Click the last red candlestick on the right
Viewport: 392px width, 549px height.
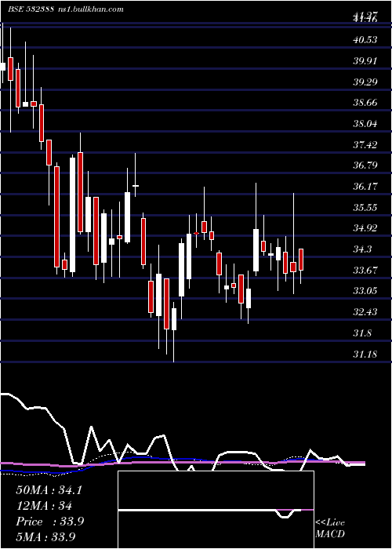coord(301,260)
